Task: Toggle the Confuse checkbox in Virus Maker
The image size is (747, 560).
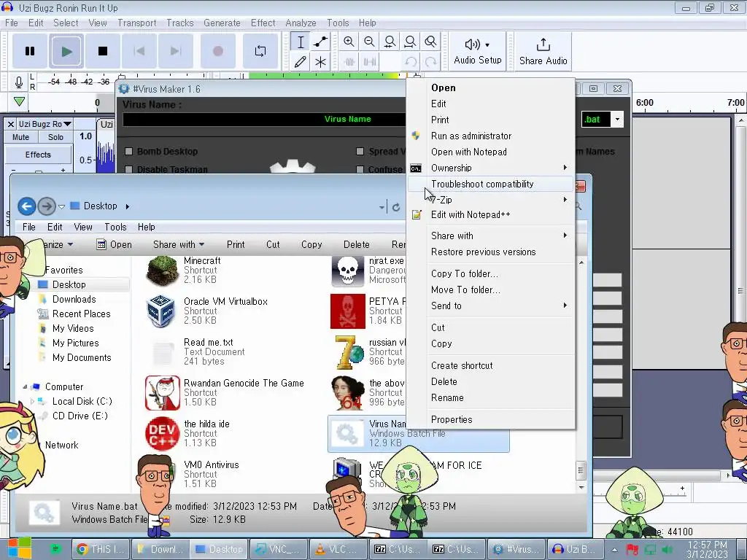Action: point(360,169)
